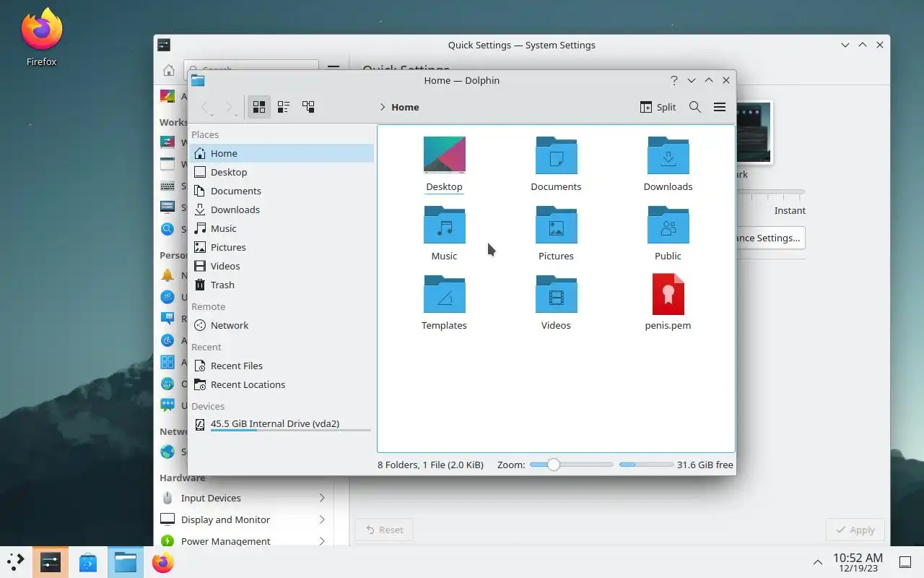The width and height of the screenshot is (924, 578).
Task: Open the search icon in Dolphin toolbar
Action: point(695,107)
